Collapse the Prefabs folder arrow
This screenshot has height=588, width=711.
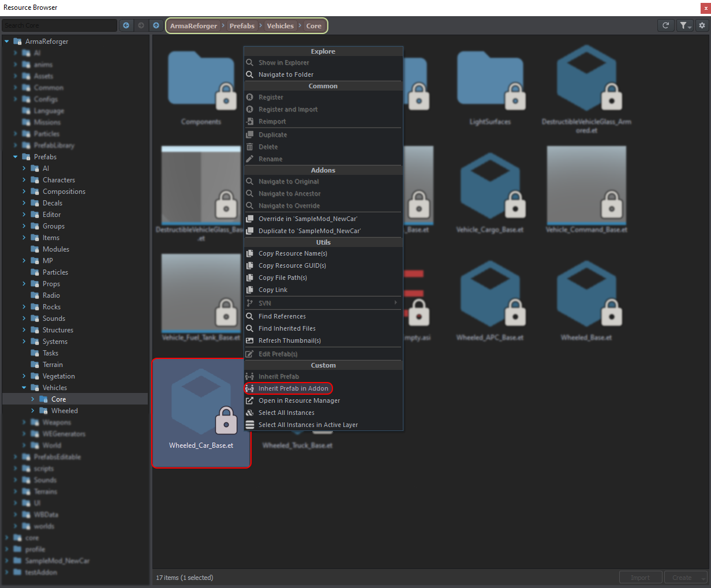[x=16, y=157]
